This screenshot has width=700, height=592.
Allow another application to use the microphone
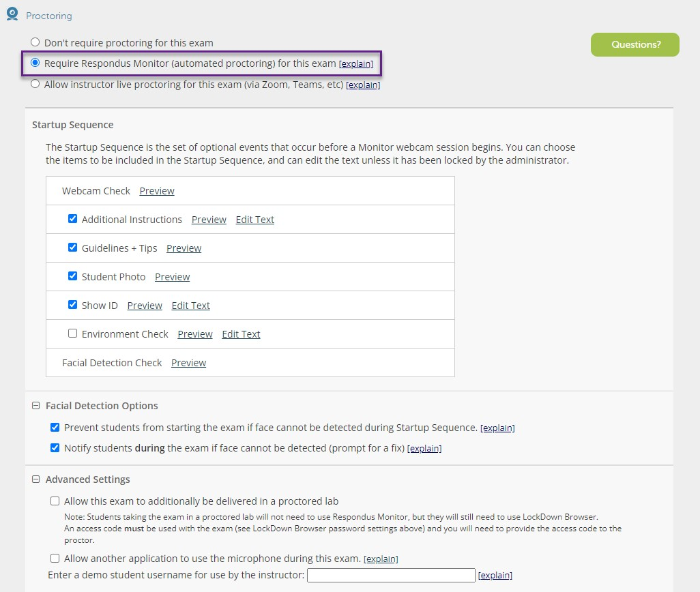pyautogui.click(x=55, y=558)
